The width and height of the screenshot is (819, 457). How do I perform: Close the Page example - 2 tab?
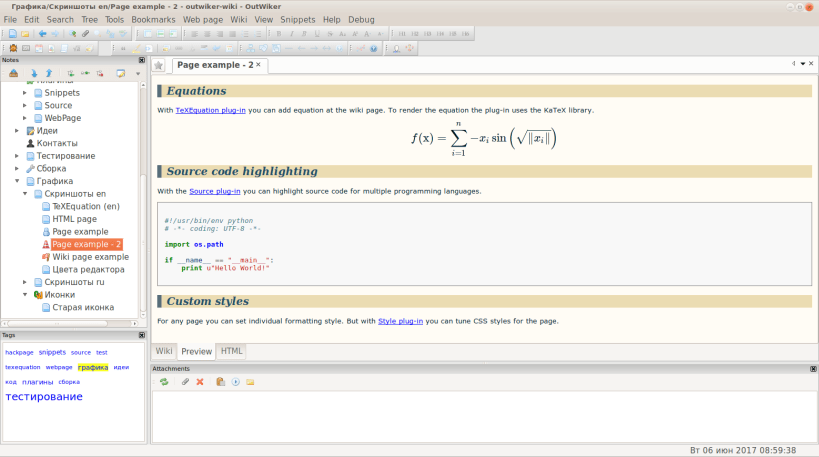[x=258, y=65]
